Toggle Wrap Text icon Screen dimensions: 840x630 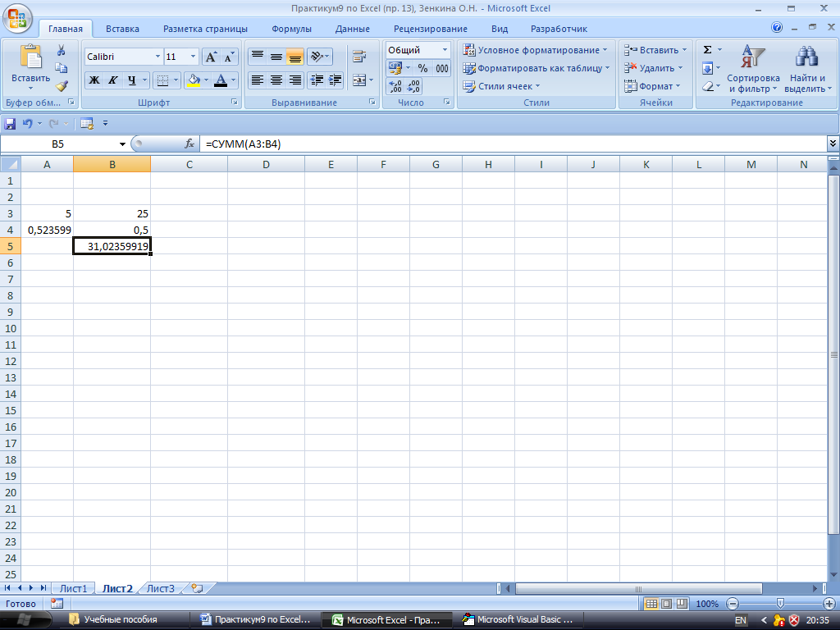359,57
